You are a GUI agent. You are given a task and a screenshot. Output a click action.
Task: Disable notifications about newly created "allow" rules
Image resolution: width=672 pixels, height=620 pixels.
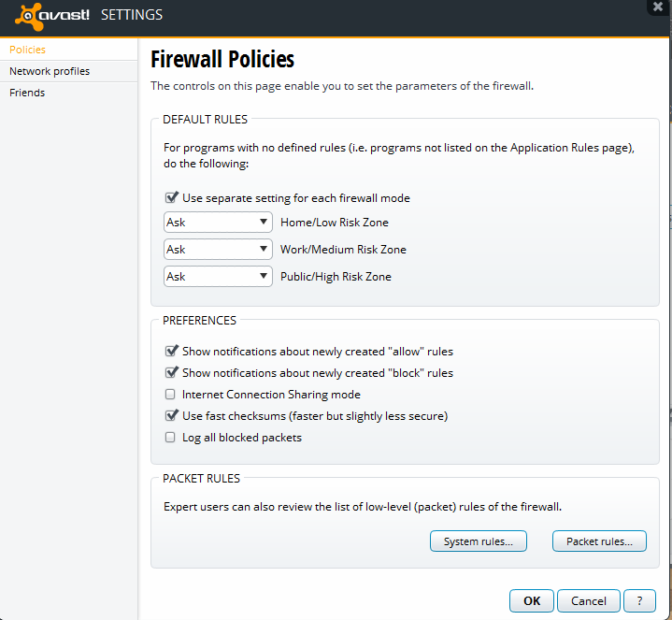[171, 352]
